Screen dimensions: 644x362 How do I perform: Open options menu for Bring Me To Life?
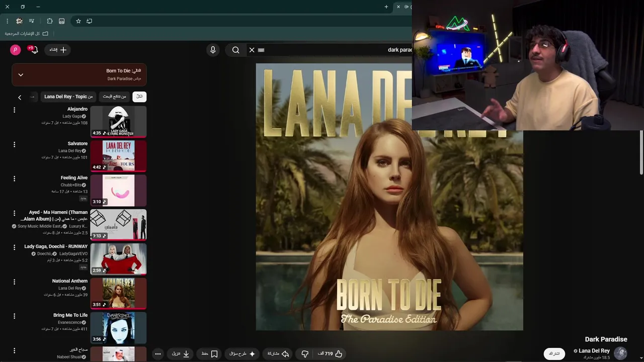14,316
